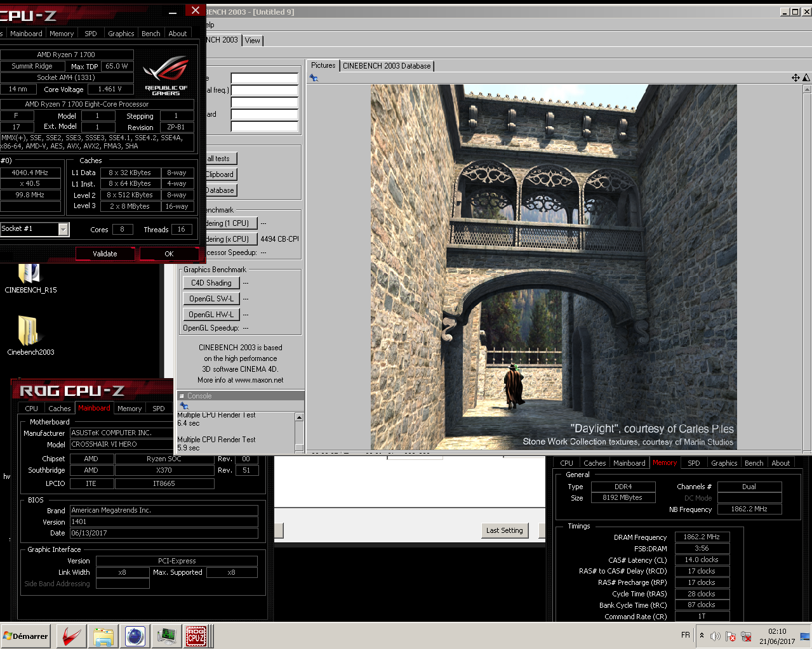
Task: Click the Rendering (x CPU) button
Action: pyautogui.click(x=231, y=239)
